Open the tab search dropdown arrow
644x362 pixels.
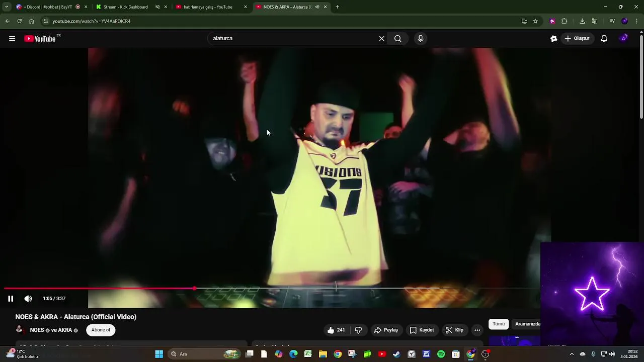coord(6,7)
